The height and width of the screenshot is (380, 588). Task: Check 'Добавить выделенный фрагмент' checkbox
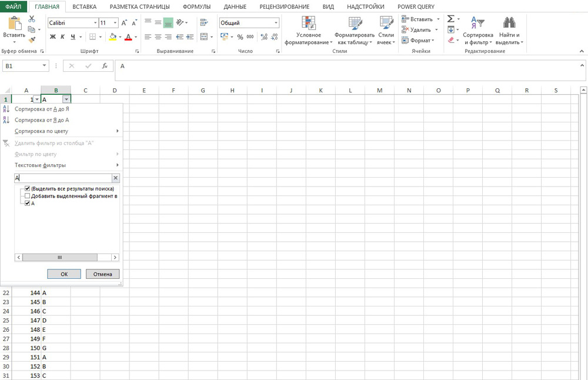pyautogui.click(x=28, y=196)
